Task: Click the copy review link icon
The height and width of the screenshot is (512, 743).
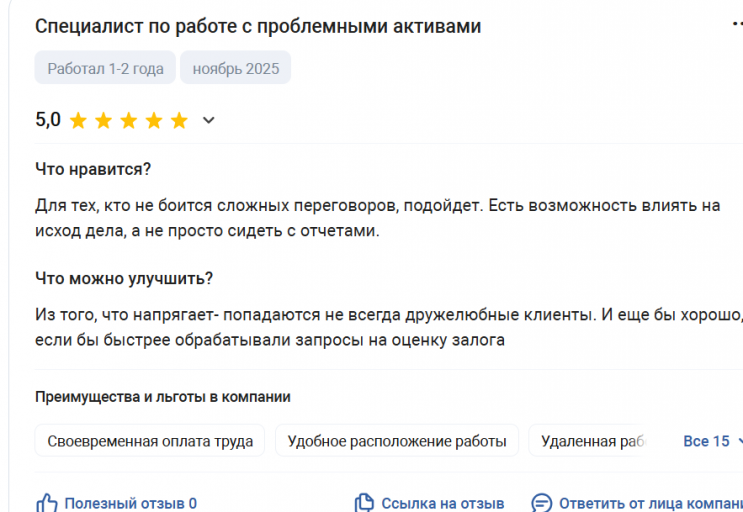Action: [364, 503]
